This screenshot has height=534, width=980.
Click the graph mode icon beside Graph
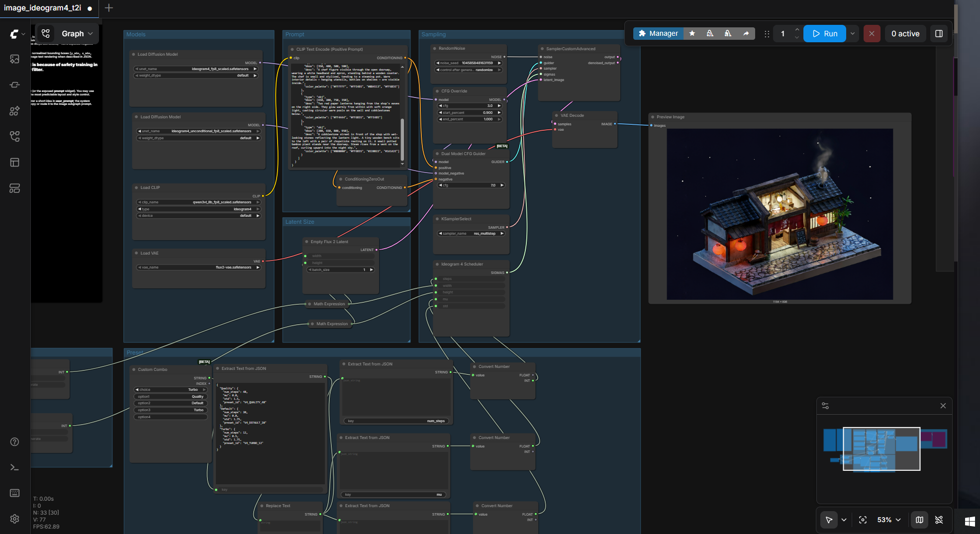(x=46, y=33)
